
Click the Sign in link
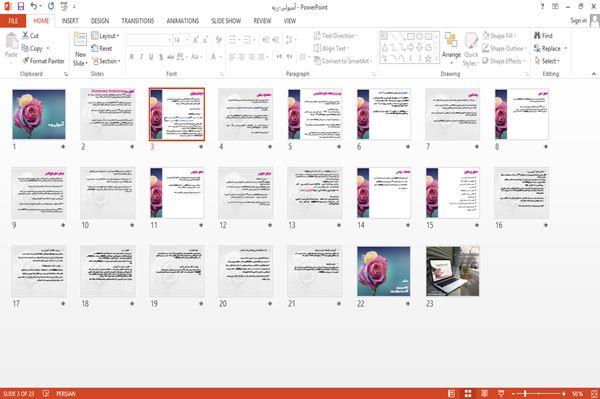pos(578,20)
